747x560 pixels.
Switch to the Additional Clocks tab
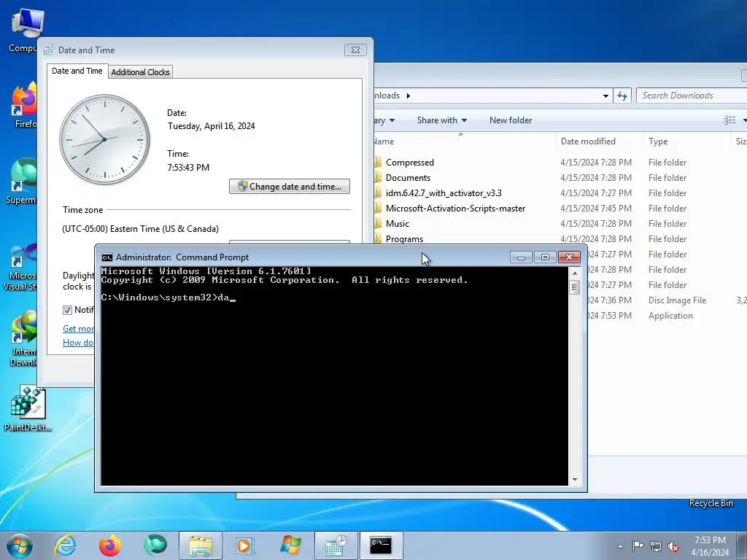click(141, 72)
